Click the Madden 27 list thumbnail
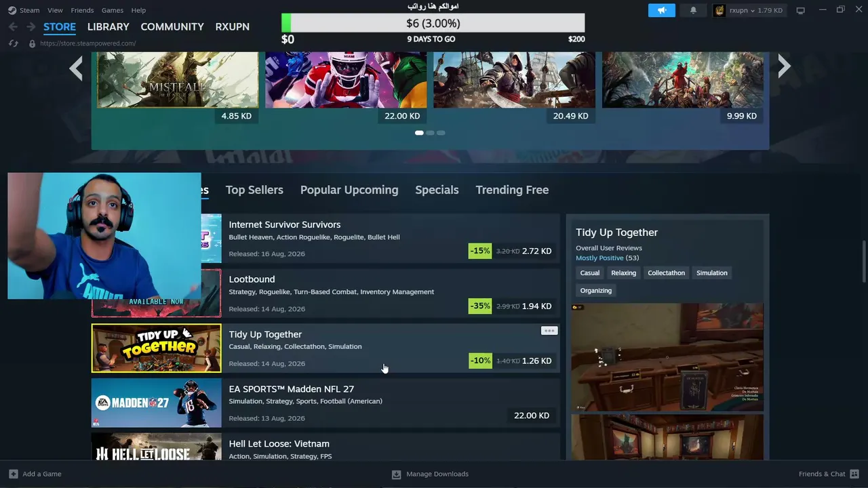The width and height of the screenshot is (868, 488). click(x=156, y=403)
